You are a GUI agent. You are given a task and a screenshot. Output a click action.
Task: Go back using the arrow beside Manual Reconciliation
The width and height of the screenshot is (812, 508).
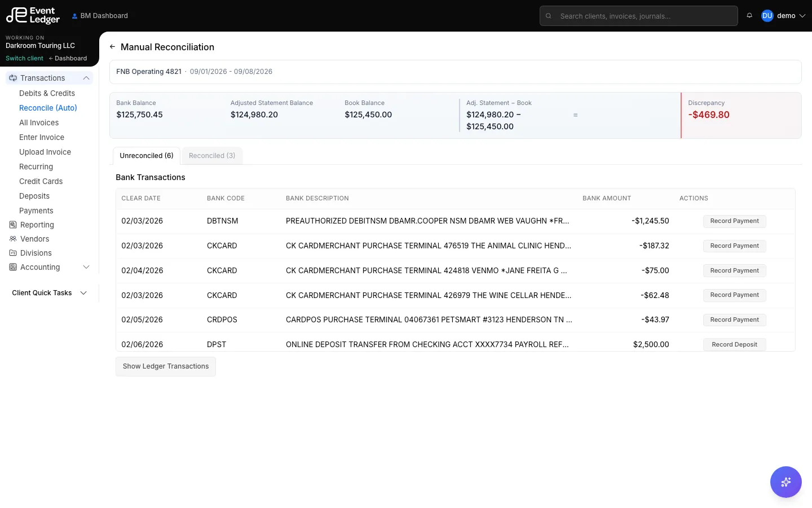pyautogui.click(x=113, y=47)
